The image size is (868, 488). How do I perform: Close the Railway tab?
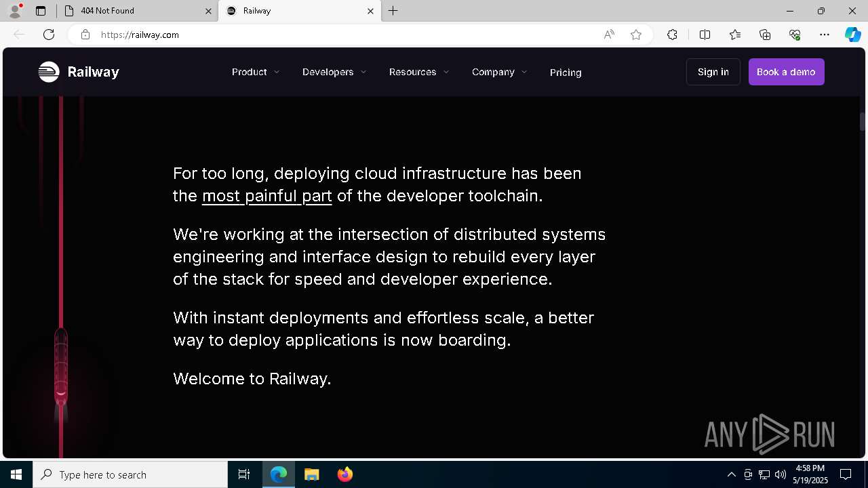370,11
